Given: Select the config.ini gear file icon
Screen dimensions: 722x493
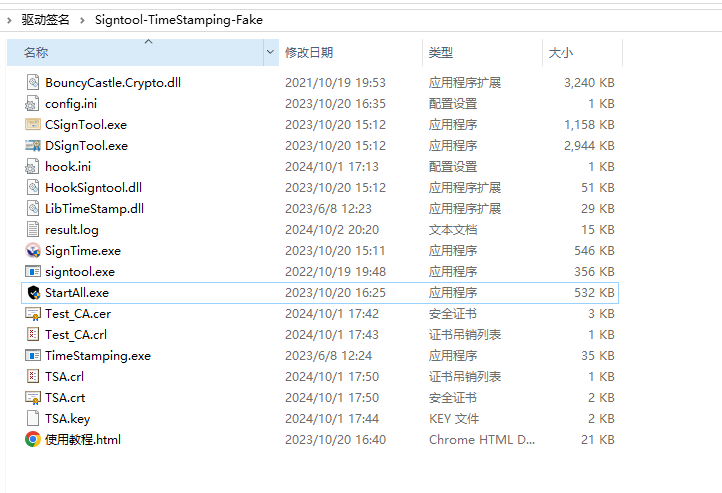Looking at the screenshot, I should click(x=33, y=104).
